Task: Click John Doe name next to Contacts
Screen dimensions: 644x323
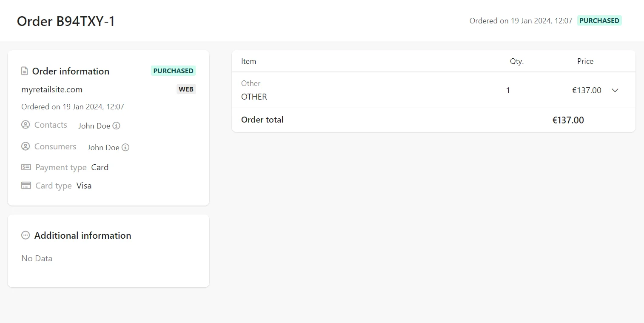Action: (x=94, y=126)
